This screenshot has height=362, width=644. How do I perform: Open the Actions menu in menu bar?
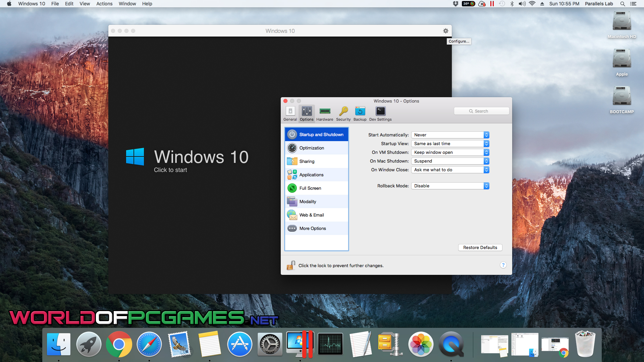pos(104,4)
